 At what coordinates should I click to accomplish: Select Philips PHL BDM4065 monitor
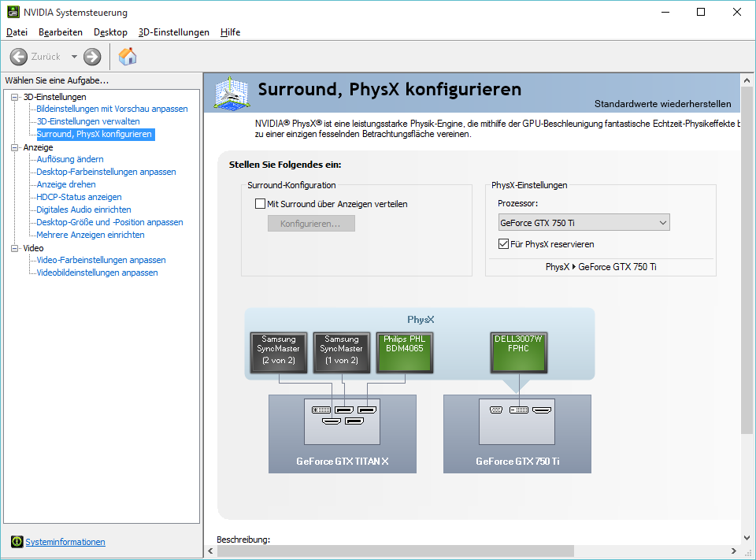tap(405, 353)
